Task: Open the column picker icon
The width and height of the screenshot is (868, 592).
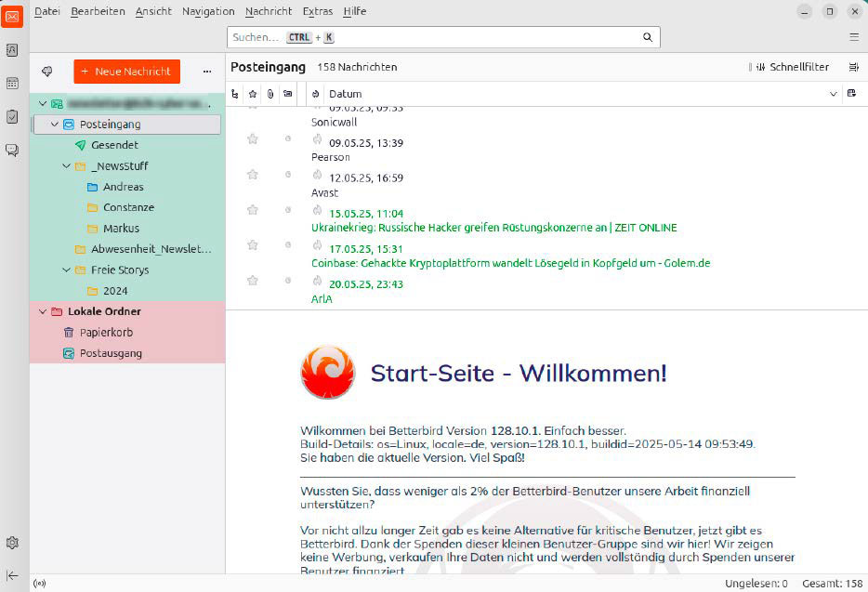Action: 852,94
